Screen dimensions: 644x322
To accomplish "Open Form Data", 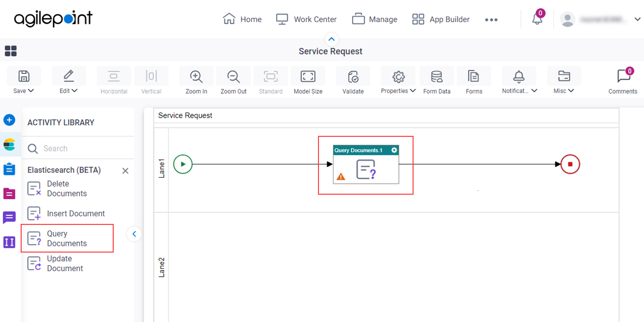I will tap(437, 80).
